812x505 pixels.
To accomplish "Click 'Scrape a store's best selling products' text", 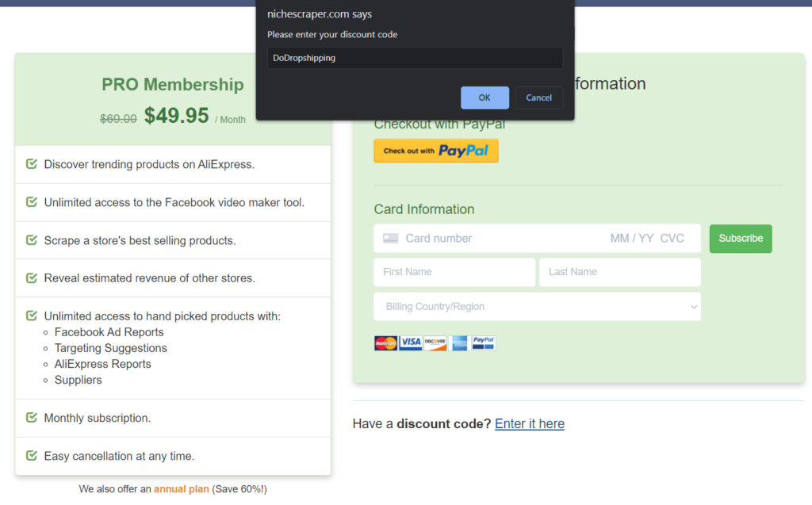I will pyautogui.click(x=140, y=241).
